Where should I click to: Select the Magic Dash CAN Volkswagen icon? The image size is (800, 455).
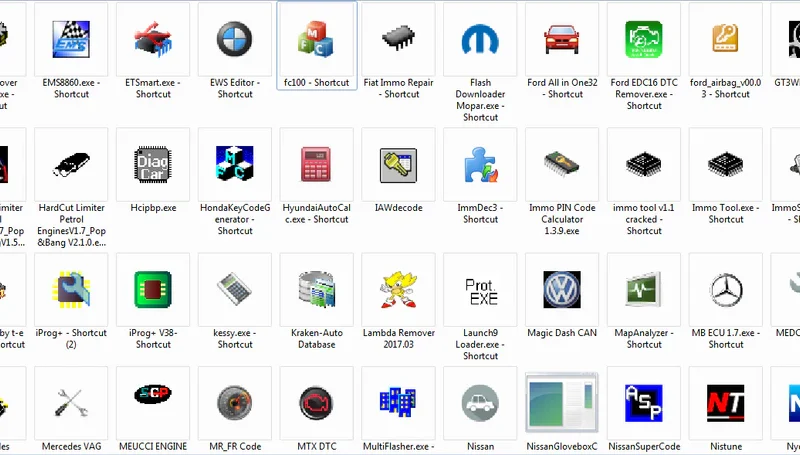point(562,290)
